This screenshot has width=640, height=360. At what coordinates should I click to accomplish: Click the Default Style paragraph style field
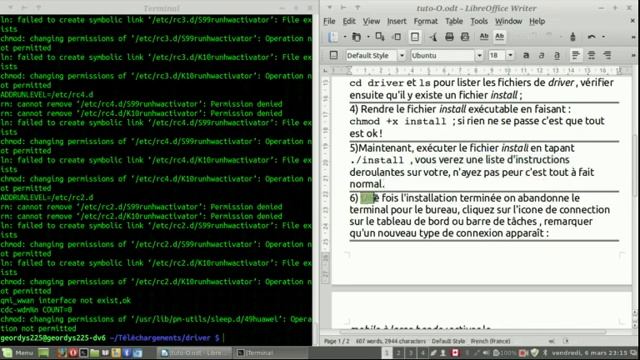(x=371, y=56)
